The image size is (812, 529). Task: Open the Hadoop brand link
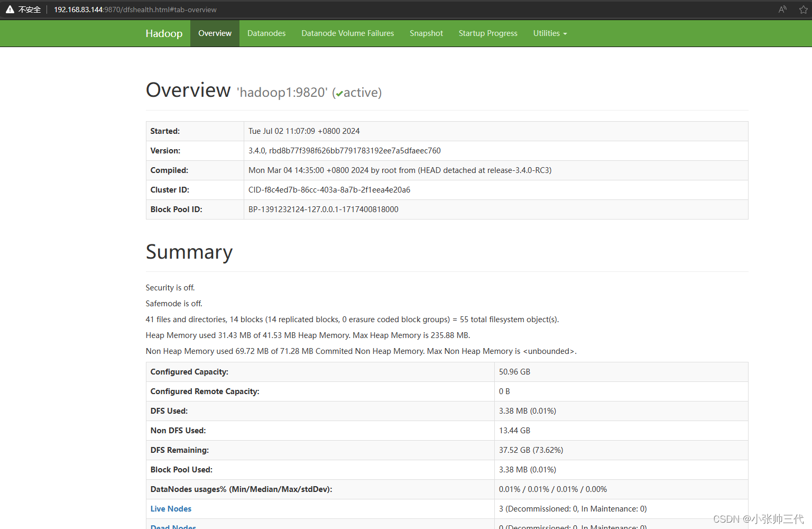(x=164, y=33)
